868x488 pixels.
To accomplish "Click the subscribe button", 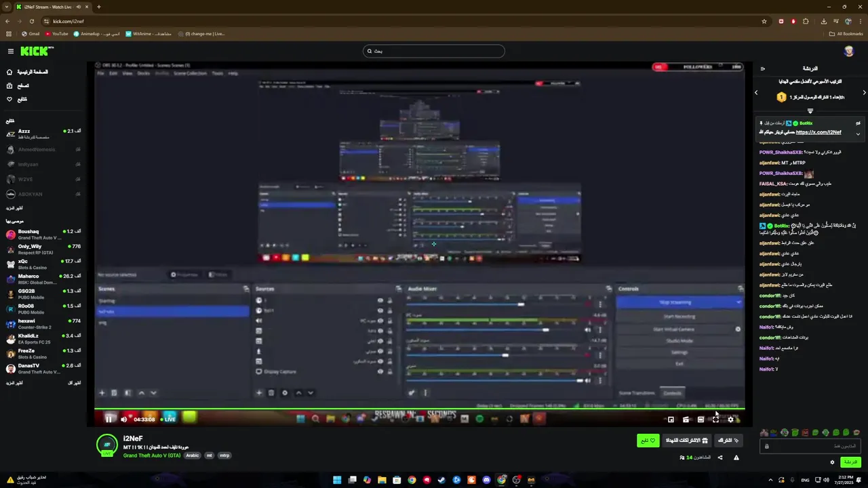I will 728,441.
